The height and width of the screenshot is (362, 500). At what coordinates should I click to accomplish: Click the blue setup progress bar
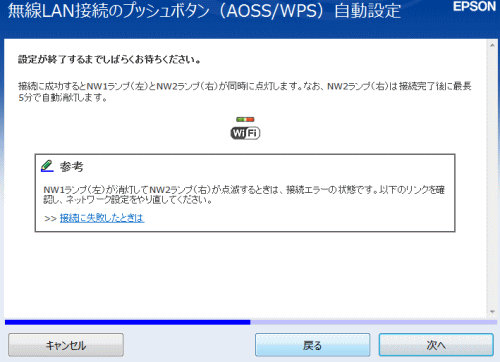[251, 322]
